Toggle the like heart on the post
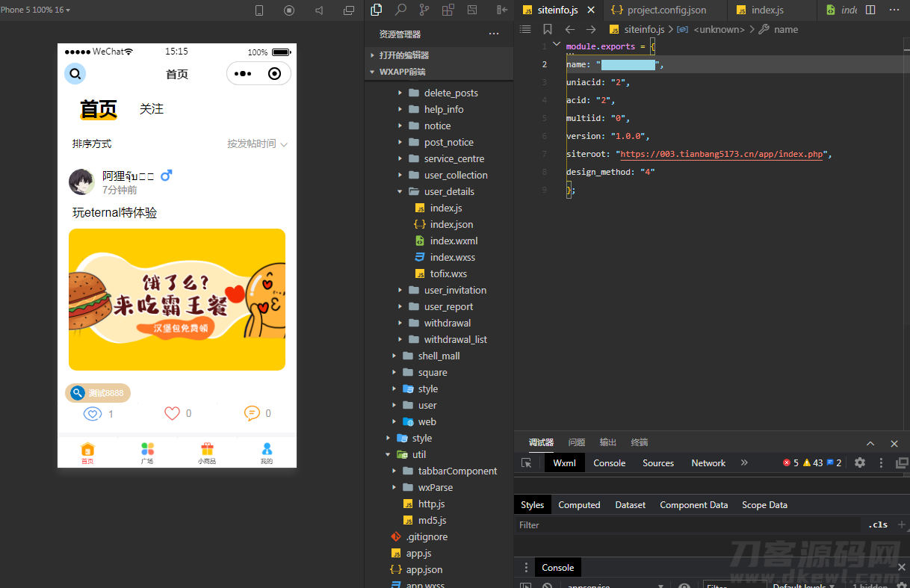Viewport: 910px width, 588px height. click(x=173, y=413)
